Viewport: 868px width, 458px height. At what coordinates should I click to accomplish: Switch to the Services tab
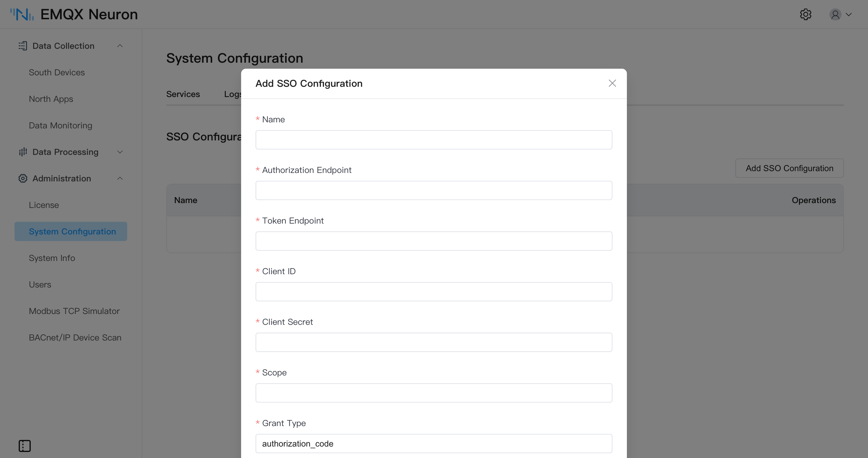(183, 94)
